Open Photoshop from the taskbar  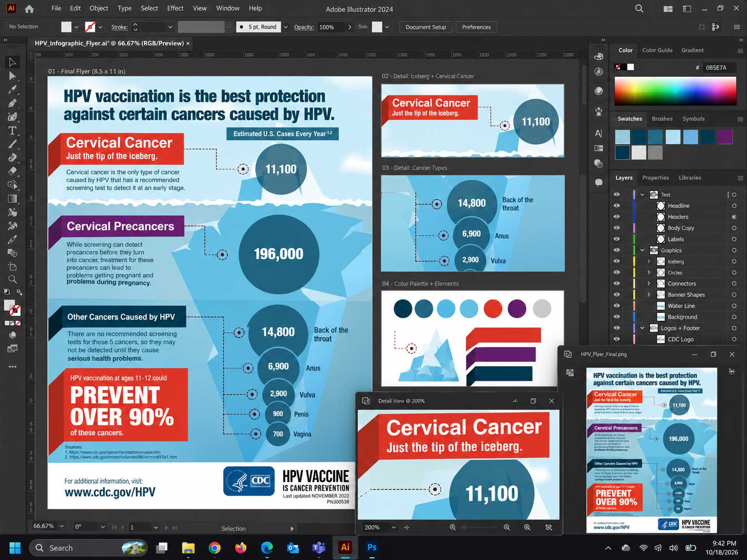point(371,548)
